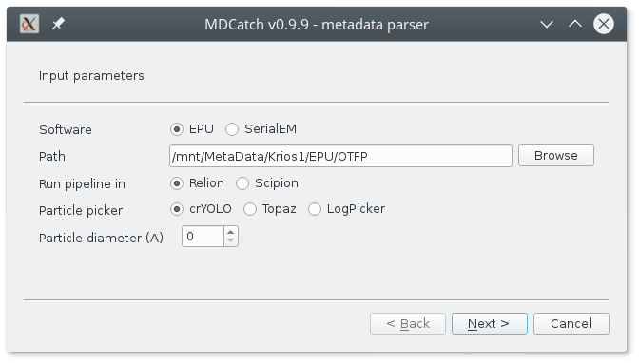Select LogPicker particle picker
Screen dimensions: 639x364
click(x=347, y=209)
